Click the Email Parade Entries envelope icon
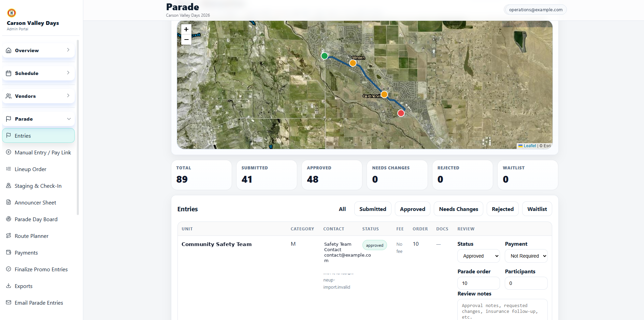The image size is (644, 320). point(9,303)
